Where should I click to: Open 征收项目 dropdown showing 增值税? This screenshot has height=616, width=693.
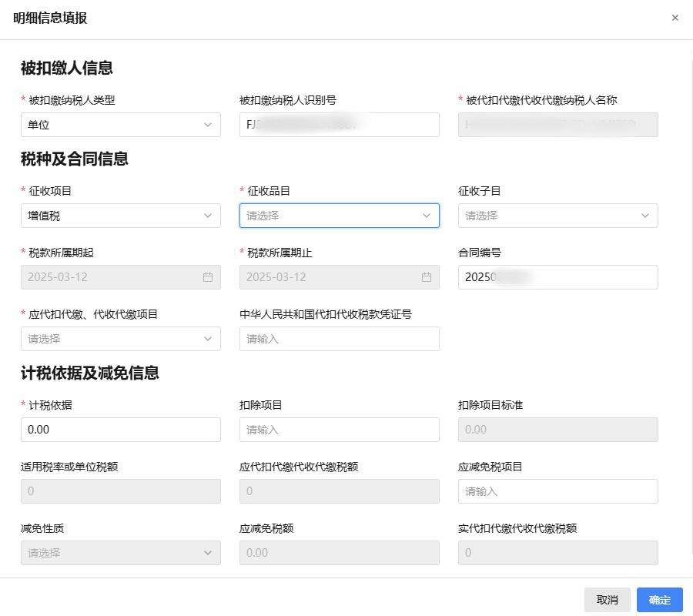pos(121,216)
